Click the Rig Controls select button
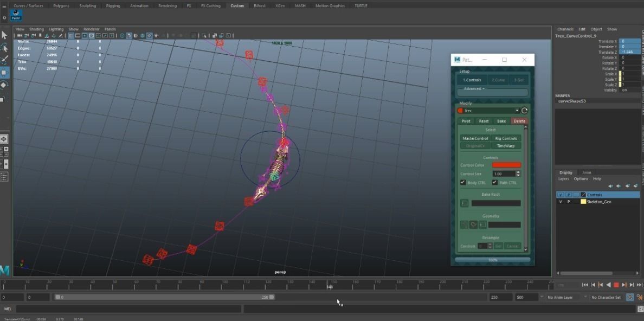 [506, 138]
